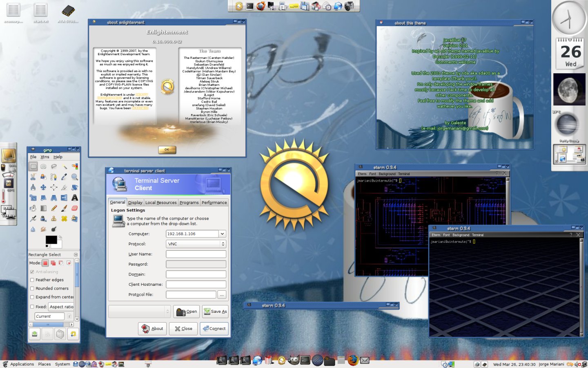Viewport: 588px width, 368px height.
Task: Open Firefox from the bottom dock
Action: (x=353, y=360)
